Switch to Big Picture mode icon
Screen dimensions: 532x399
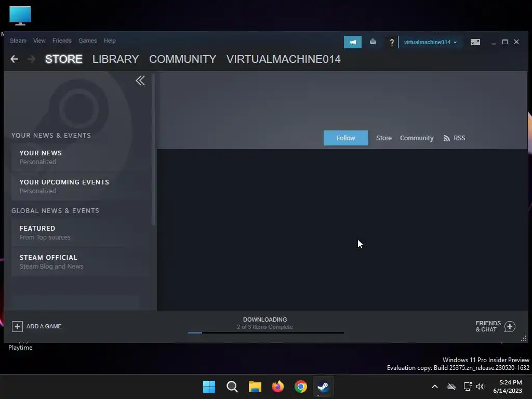(x=475, y=42)
